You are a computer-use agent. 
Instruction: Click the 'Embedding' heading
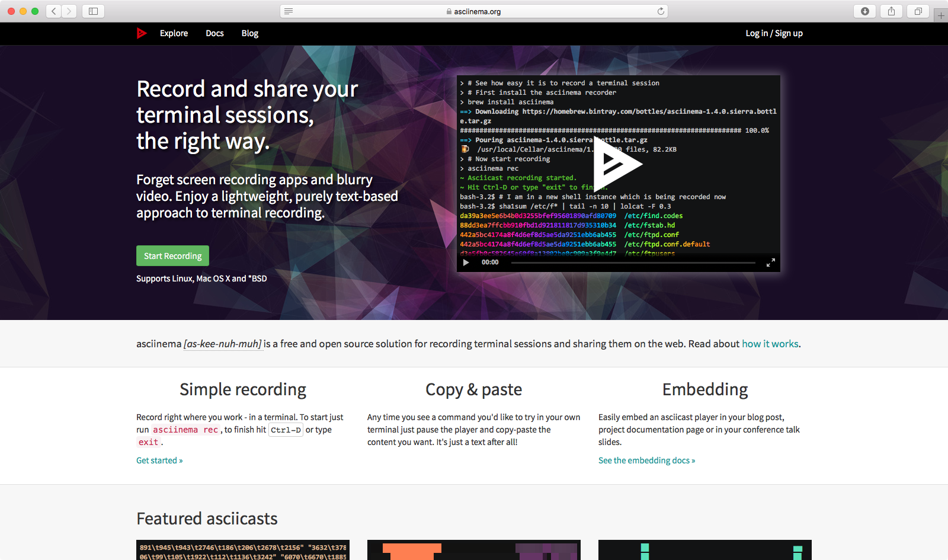[705, 389]
